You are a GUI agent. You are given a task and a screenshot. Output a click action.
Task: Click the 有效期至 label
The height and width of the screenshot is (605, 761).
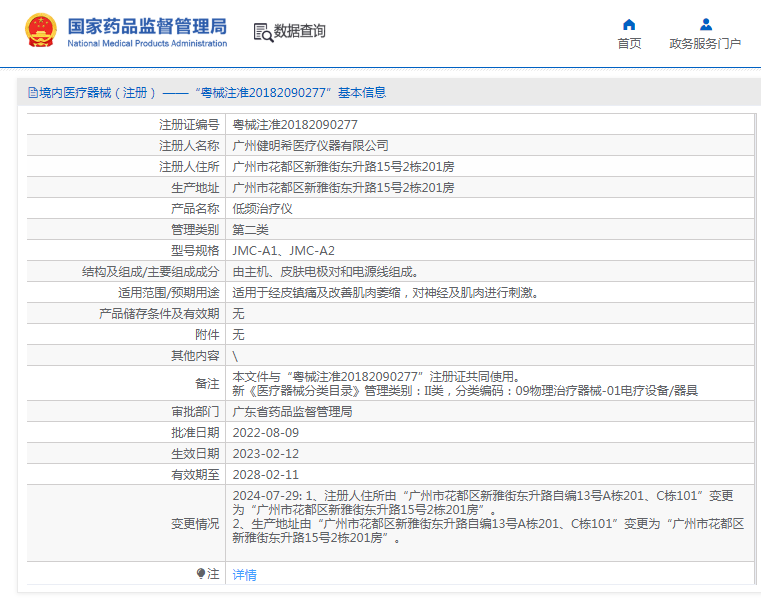pos(195,474)
